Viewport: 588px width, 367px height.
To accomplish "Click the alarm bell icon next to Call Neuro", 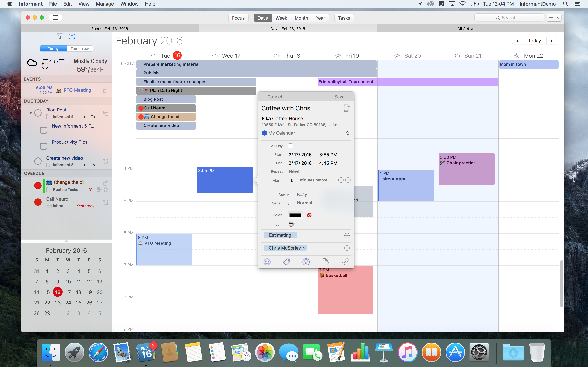I will (x=106, y=202).
